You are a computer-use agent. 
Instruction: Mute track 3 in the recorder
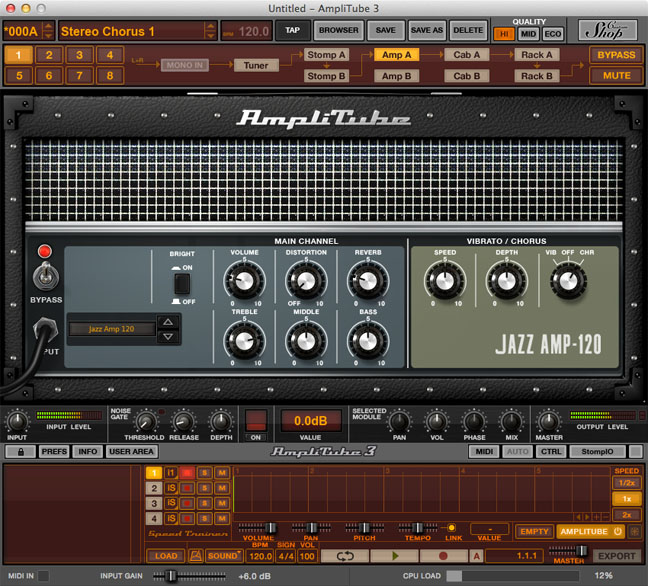tap(222, 503)
